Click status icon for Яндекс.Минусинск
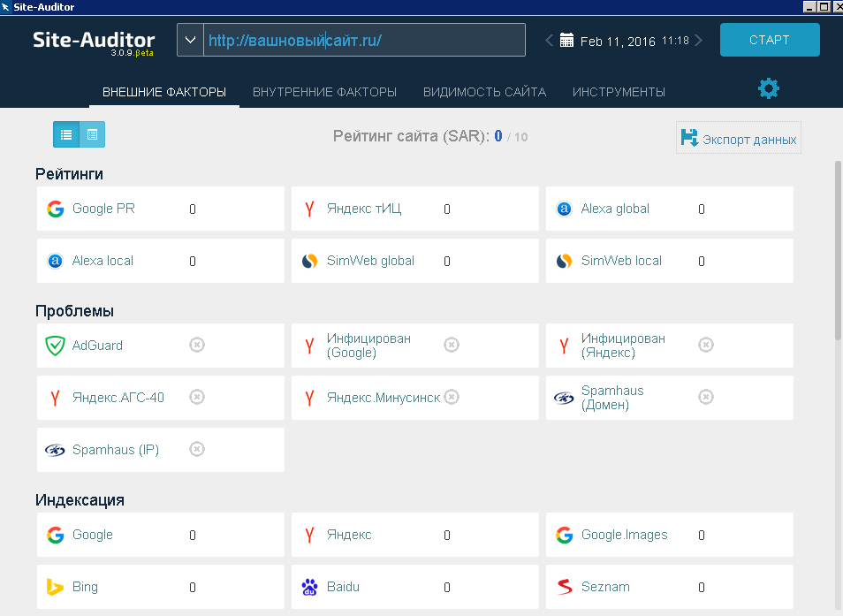 click(452, 397)
